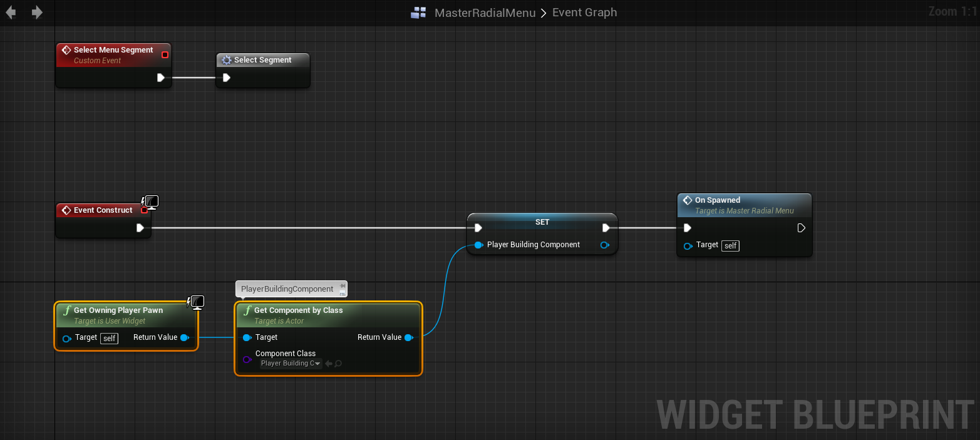The width and height of the screenshot is (980, 440).
Task: Click the forward navigation arrow
Action: [37, 13]
